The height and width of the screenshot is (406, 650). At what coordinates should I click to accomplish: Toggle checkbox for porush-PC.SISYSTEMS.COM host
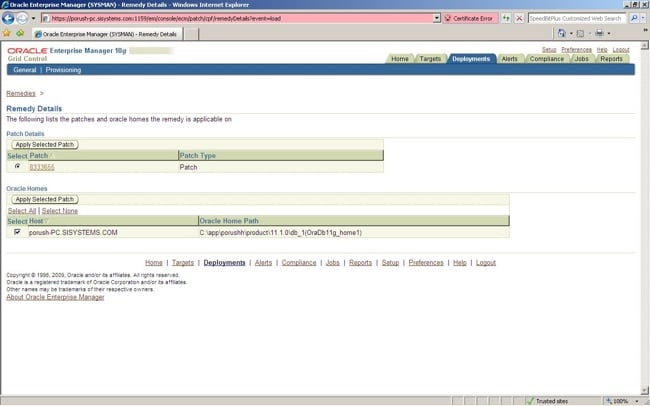pos(17,232)
